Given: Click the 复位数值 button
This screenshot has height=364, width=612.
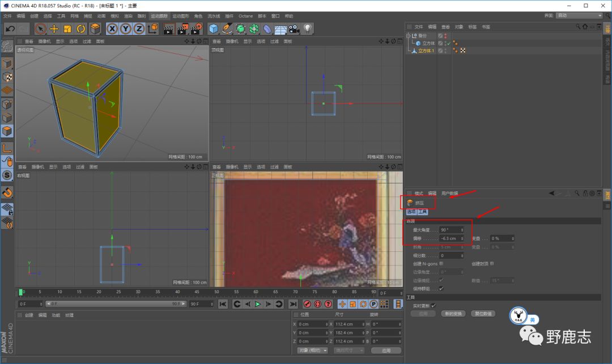Looking at the screenshot, I should click(x=483, y=314).
